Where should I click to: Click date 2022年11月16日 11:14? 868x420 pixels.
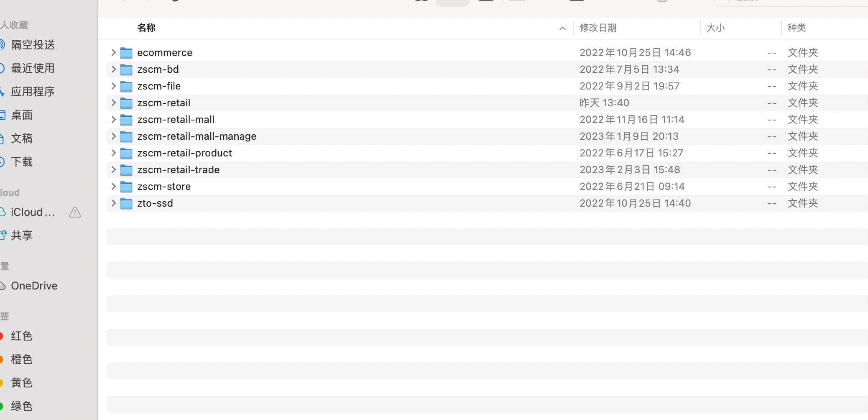click(x=632, y=120)
